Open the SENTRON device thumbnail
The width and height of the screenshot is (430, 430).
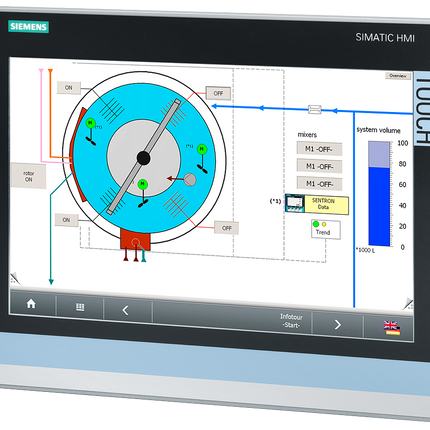pos(295,203)
